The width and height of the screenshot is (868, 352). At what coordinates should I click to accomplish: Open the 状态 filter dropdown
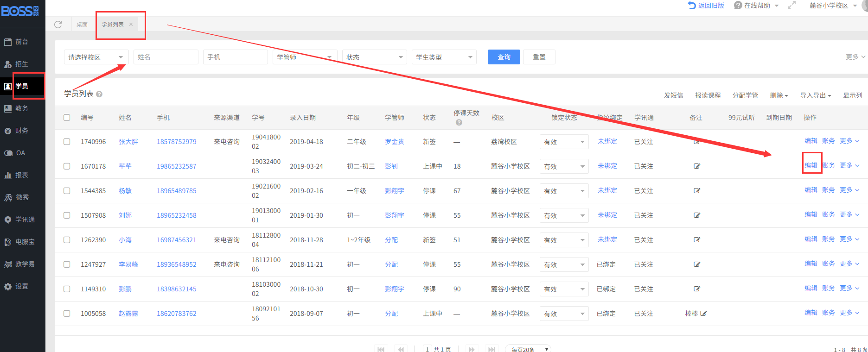[x=375, y=57]
